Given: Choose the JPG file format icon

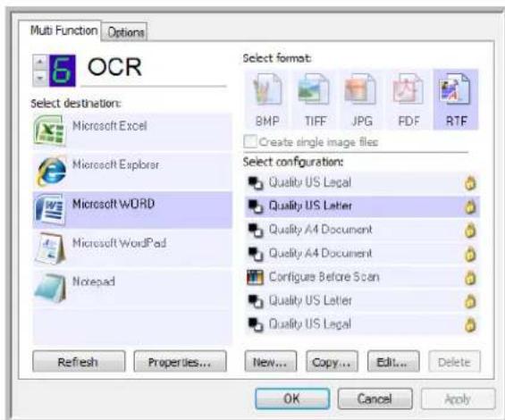Looking at the screenshot, I should pyautogui.click(x=361, y=90).
